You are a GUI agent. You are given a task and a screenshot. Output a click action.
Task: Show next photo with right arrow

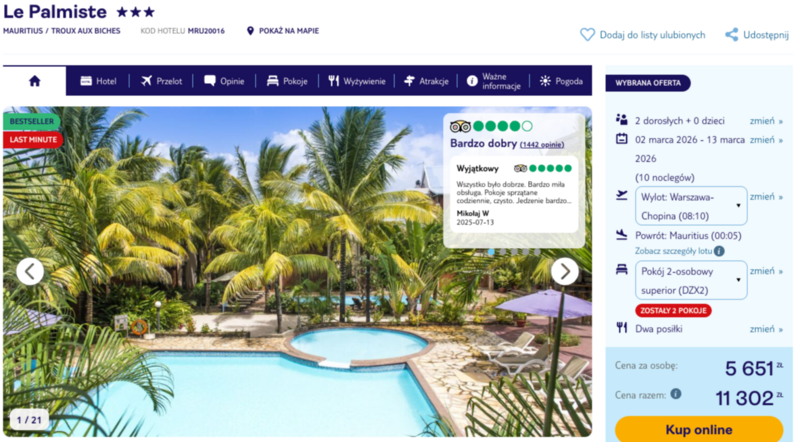(565, 272)
